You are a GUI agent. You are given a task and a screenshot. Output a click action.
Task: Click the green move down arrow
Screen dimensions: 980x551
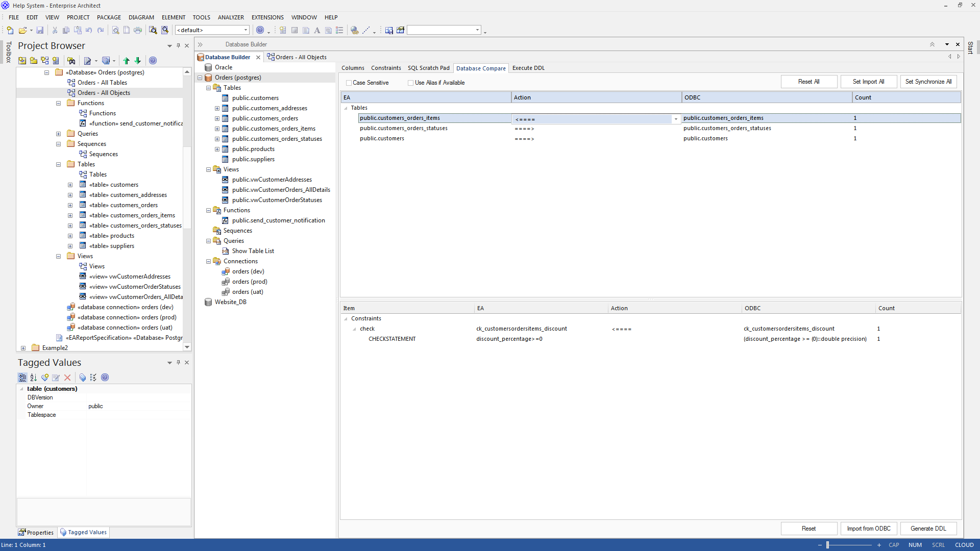pos(138,61)
